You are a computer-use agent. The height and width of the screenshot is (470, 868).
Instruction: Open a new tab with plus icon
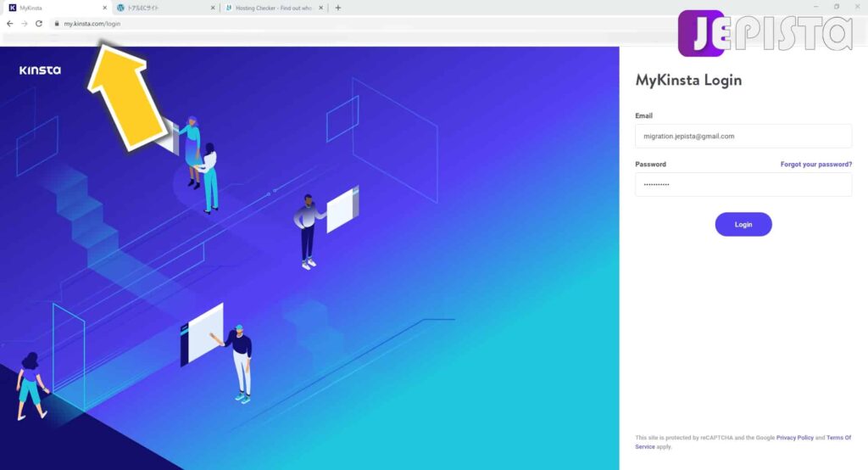pyautogui.click(x=337, y=8)
